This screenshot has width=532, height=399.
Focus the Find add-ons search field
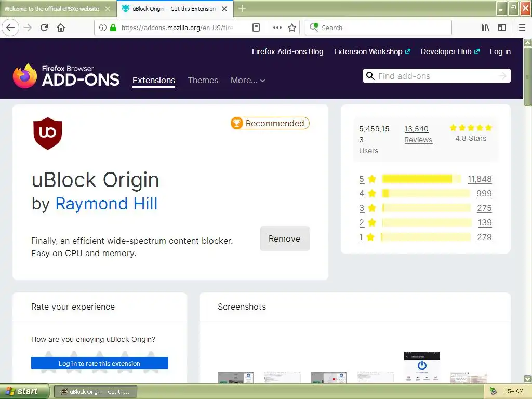click(x=436, y=76)
